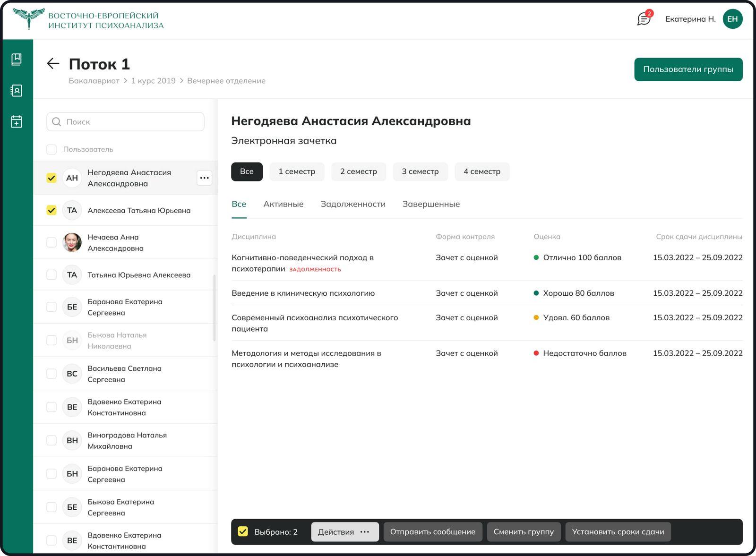Screen dimensions: 756x556
Task: Click the user list scrollbar
Action: pos(215,307)
